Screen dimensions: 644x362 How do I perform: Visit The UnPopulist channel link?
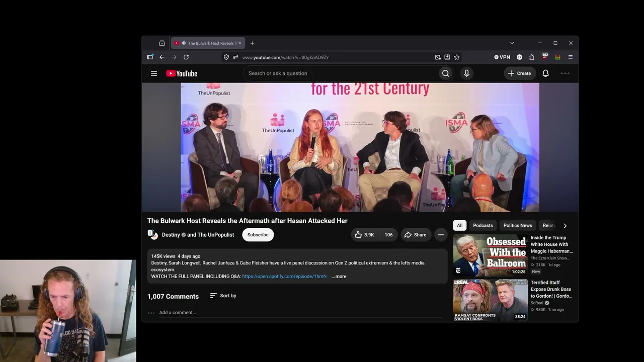click(216, 235)
